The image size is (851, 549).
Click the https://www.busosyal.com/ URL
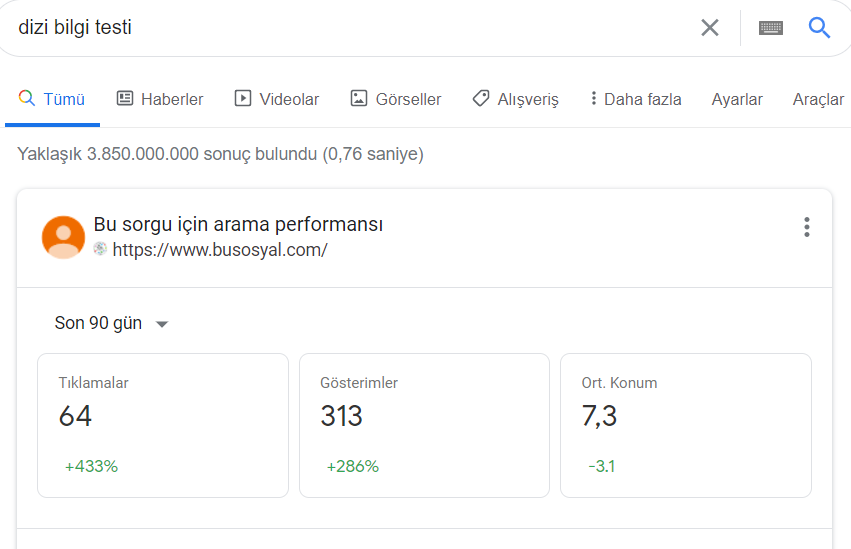[x=220, y=250]
